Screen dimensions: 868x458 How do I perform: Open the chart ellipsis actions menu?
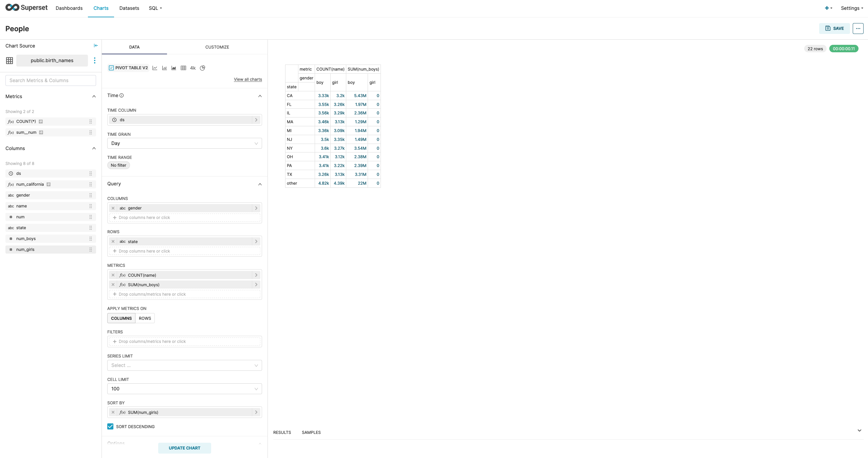(x=858, y=29)
